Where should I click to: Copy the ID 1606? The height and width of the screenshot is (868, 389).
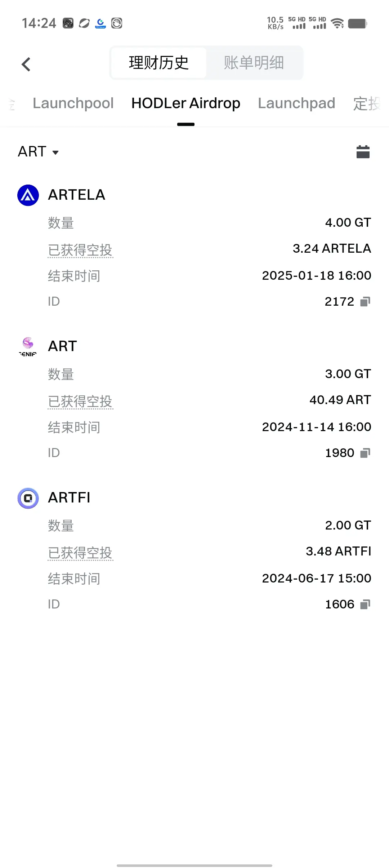365,604
